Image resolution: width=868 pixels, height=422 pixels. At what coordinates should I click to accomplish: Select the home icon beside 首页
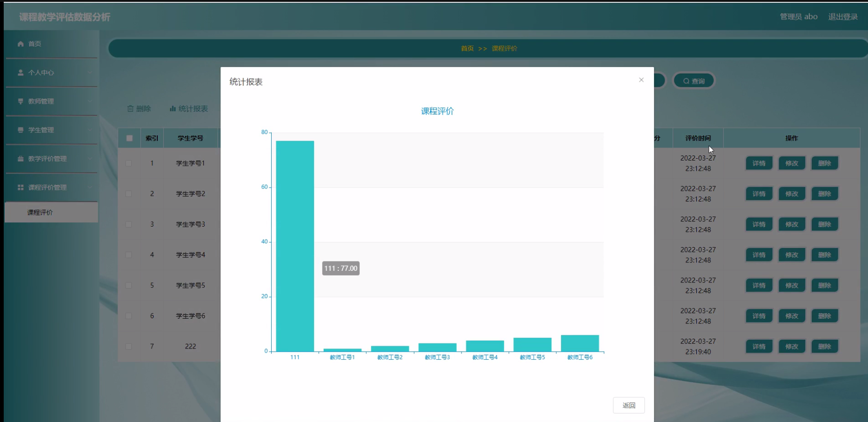20,44
